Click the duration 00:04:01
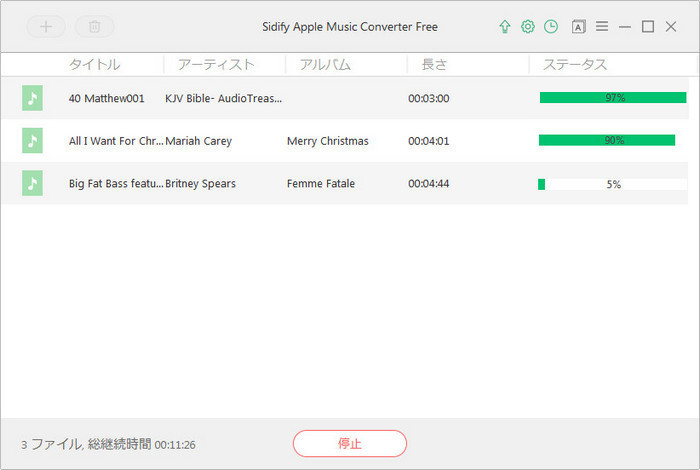The width and height of the screenshot is (700, 470). tap(429, 141)
